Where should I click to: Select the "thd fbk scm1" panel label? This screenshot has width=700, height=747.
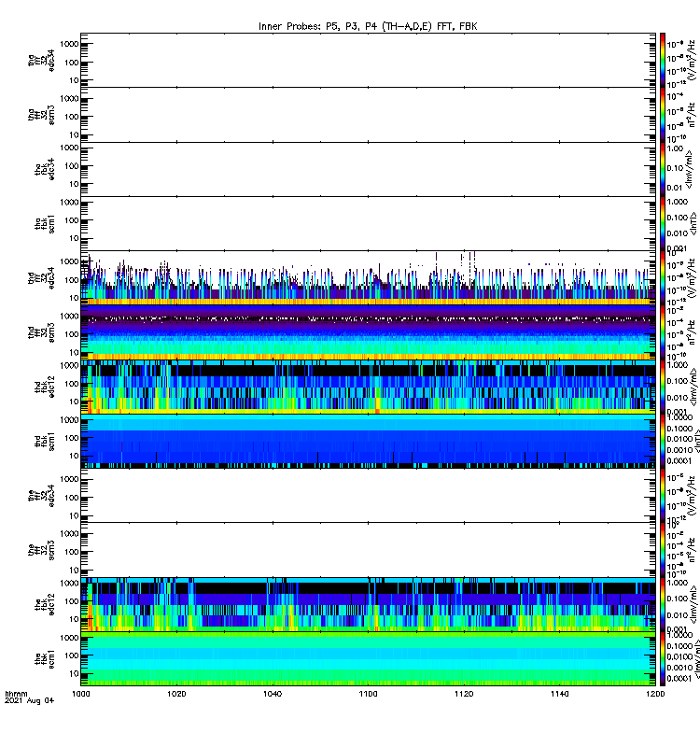[45, 442]
